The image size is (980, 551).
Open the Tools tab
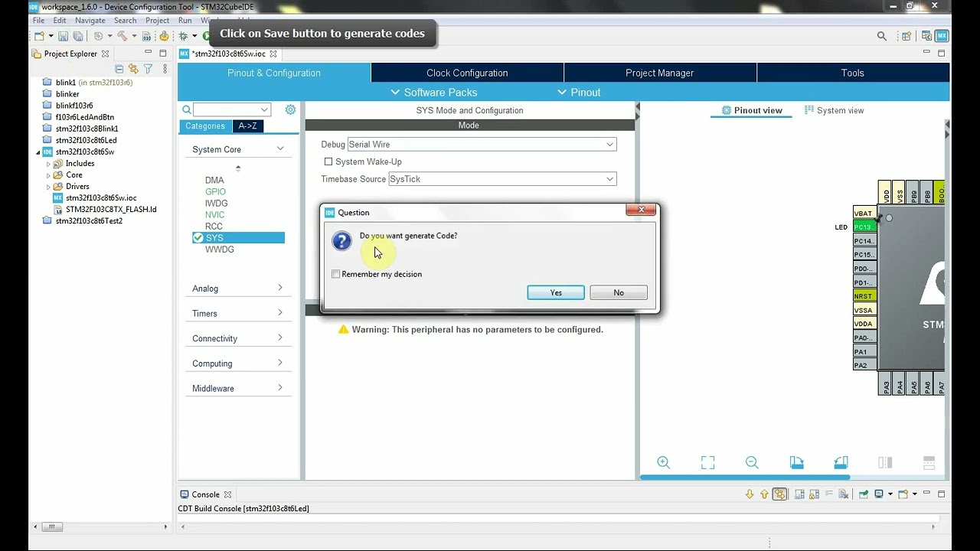853,73
